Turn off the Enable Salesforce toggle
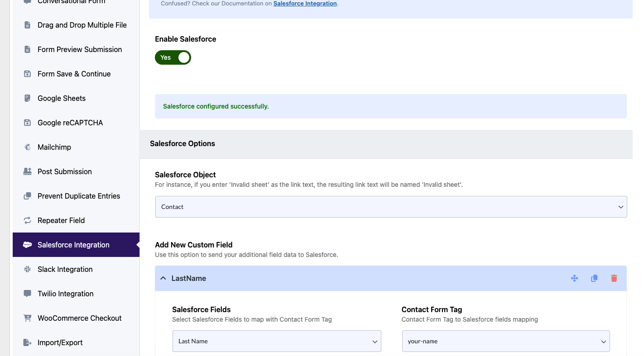The height and width of the screenshot is (356, 644). point(173,57)
